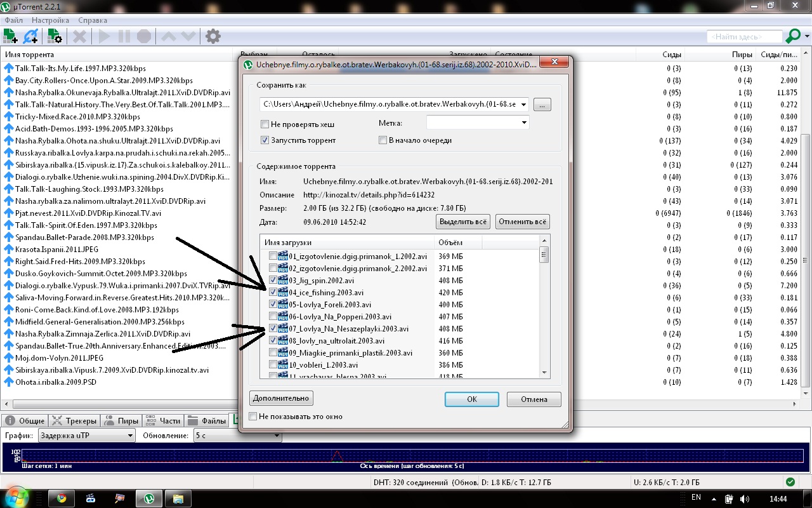Open the save path dropdown in dialog

(x=524, y=104)
